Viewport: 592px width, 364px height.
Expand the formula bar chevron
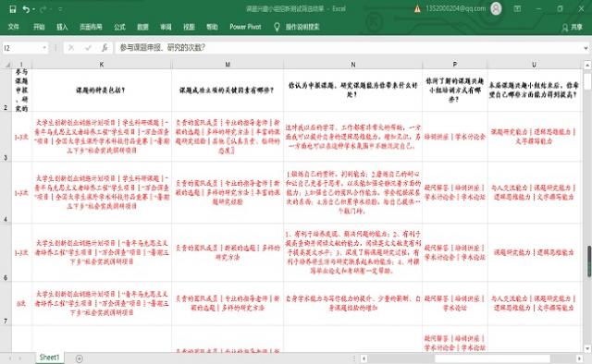point(586,48)
